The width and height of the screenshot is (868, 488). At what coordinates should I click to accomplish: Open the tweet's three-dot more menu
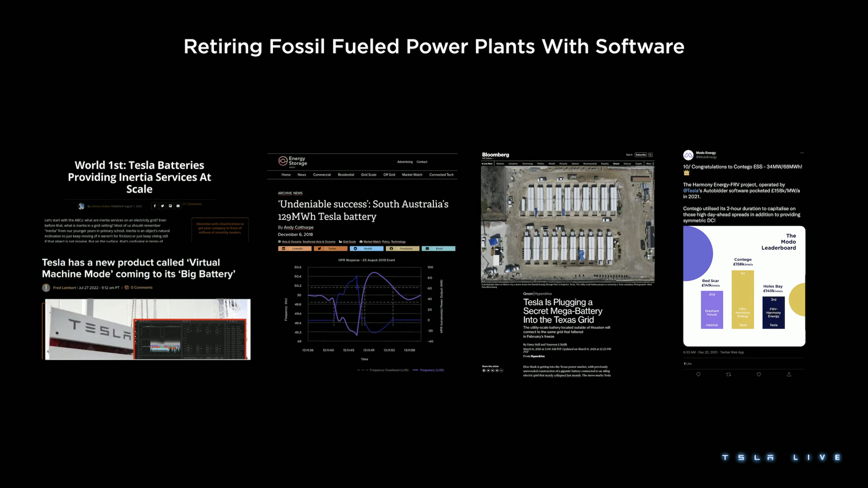click(802, 153)
